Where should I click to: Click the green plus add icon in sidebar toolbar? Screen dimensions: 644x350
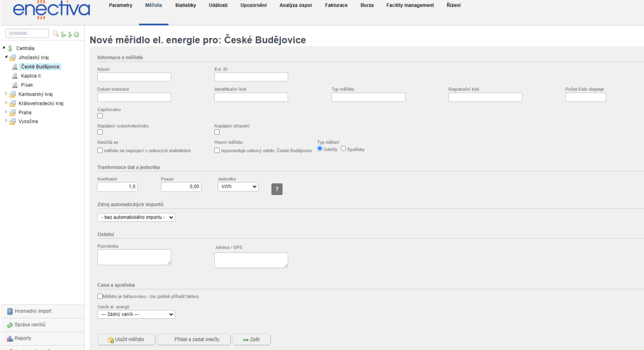[x=76, y=34]
